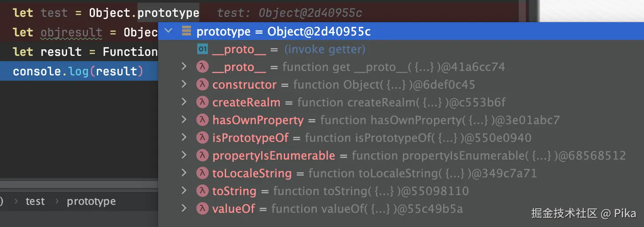Click the console.log(result) code line

click(78, 71)
